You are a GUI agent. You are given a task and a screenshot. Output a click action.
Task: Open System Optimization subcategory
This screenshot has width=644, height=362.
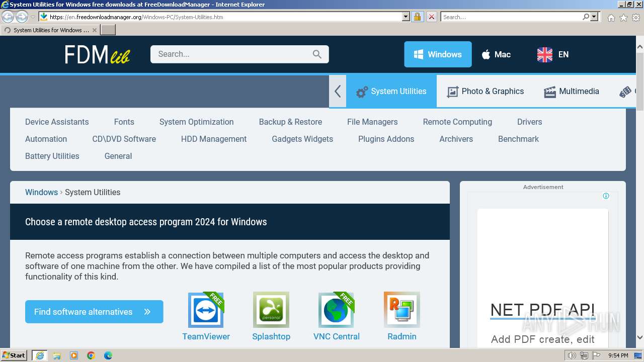tap(196, 122)
